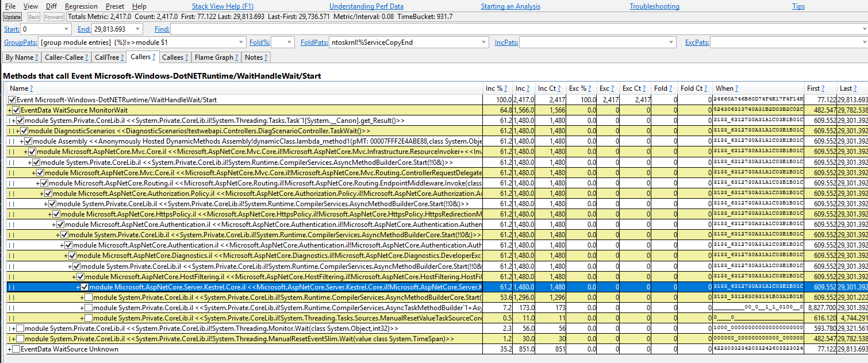Click the Update button

[x=12, y=17]
